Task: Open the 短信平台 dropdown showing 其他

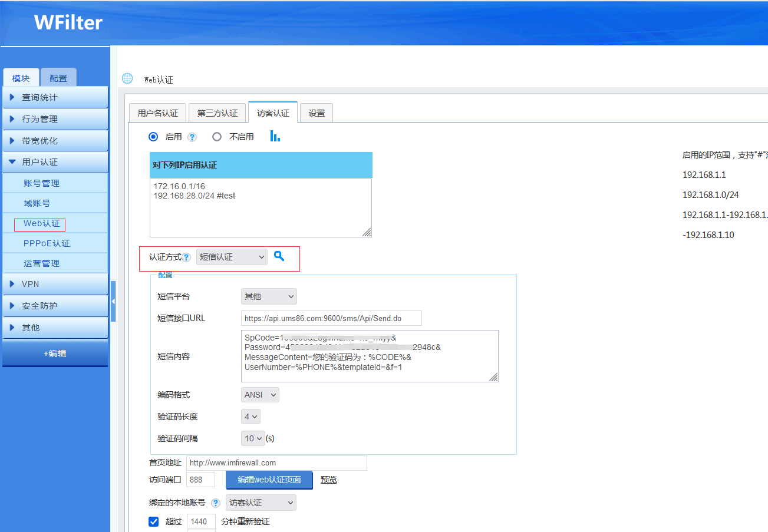Action: pyautogui.click(x=269, y=296)
